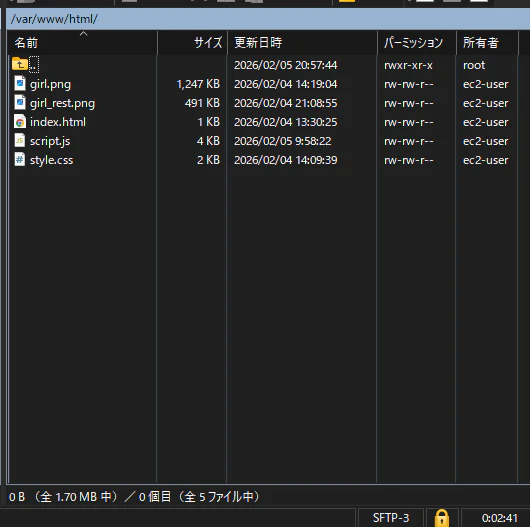Select the parent directory folder icon
This screenshot has height=527, width=530.
coord(20,64)
